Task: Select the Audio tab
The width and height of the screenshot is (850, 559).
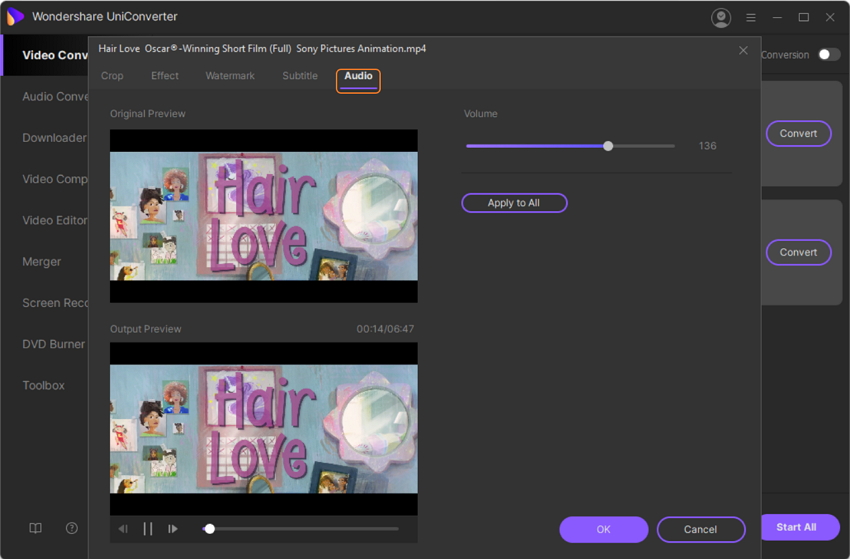Action: point(358,76)
